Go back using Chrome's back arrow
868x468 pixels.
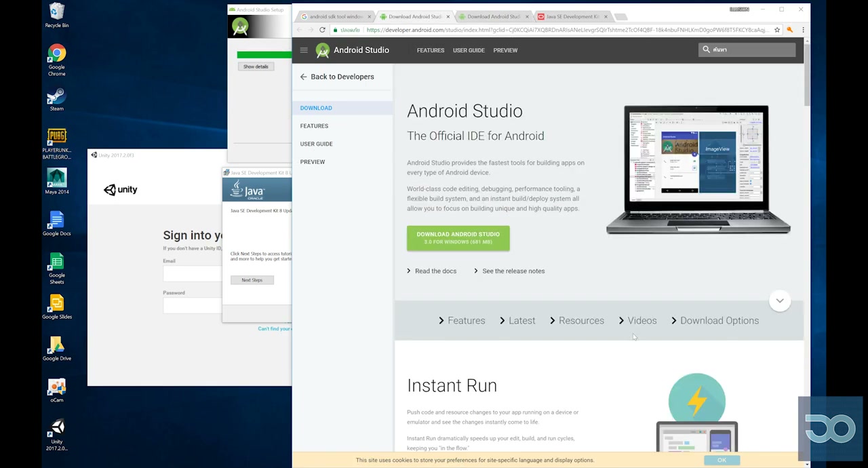pyautogui.click(x=299, y=30)
